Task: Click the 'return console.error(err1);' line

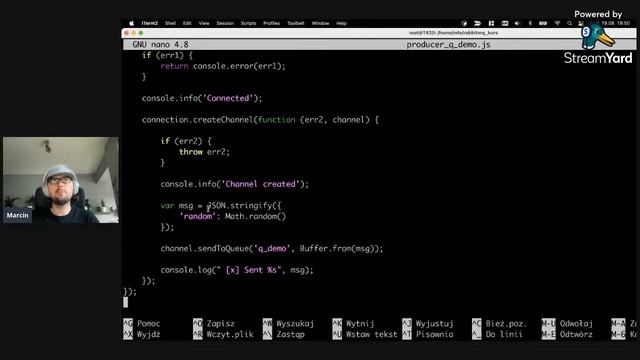Action: 223,66
